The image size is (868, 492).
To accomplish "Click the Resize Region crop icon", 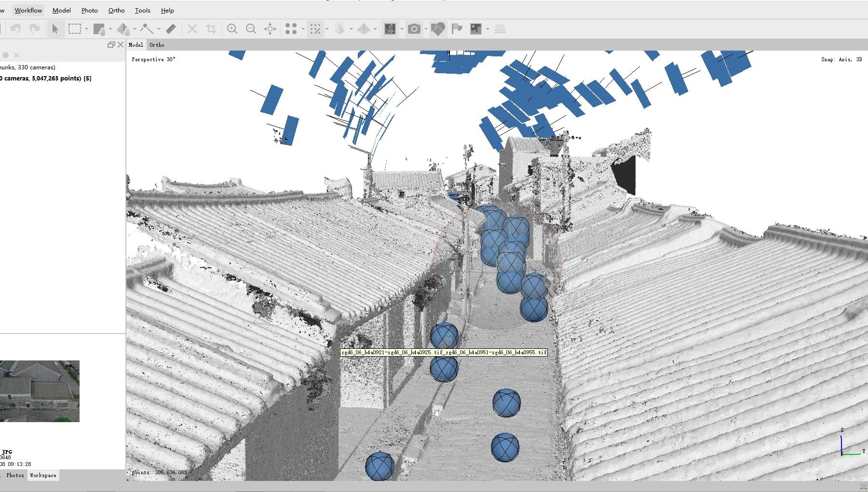I will click(x=211, y=29).
